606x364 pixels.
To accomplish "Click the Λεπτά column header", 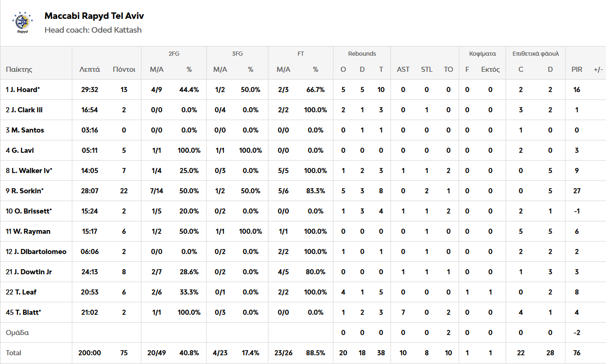I will pos(89,69).
